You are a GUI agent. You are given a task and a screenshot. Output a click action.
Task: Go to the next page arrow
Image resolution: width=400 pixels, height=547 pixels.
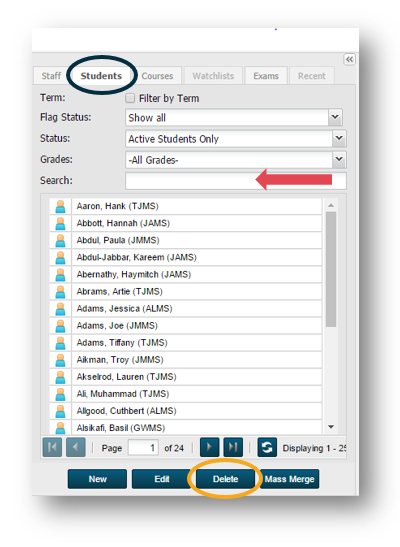[x=209, y=447]
